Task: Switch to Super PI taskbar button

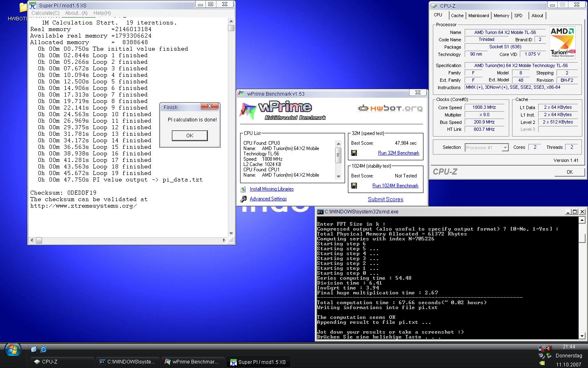Action: tap(258, 362)
